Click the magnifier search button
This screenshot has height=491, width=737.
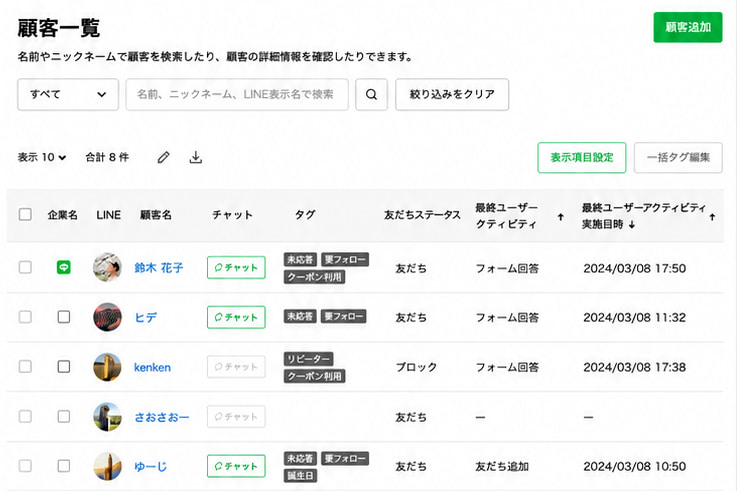click(x=371, y=94)
